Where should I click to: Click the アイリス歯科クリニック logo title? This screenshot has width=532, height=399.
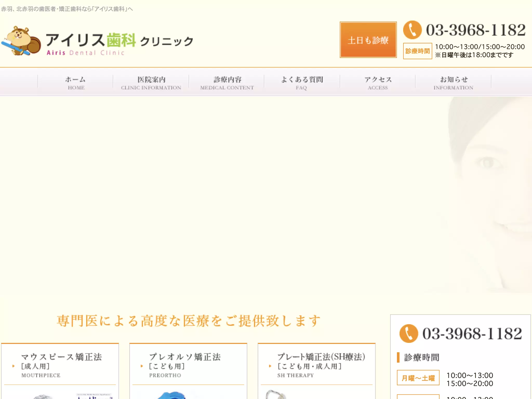point(119,40)
